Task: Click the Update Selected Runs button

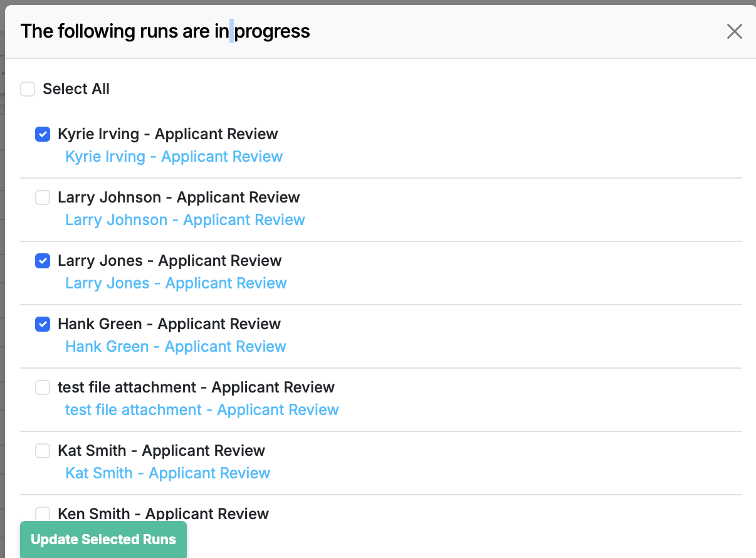Action: [x=103, y=540]
